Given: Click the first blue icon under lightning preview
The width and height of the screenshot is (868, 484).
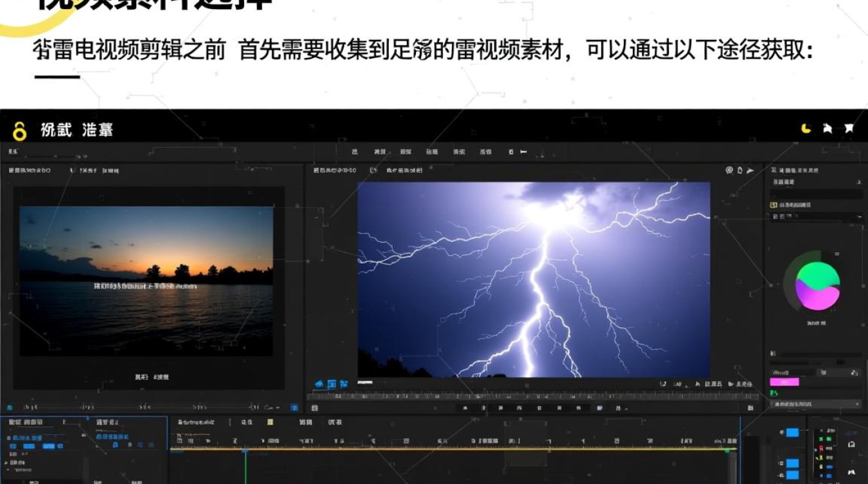Looking at the screenshot, I should [319, 384].
